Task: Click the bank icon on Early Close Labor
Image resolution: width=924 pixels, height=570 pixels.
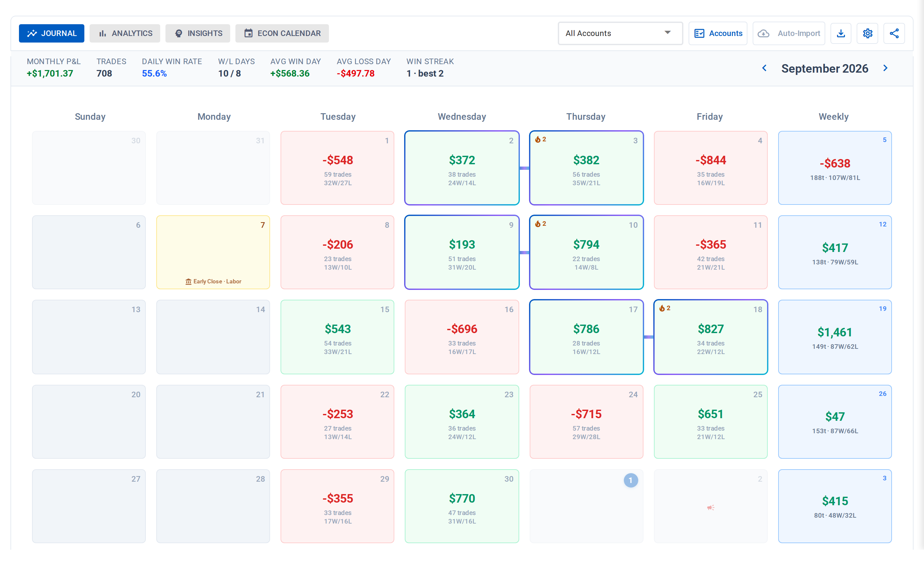Action: click(188, 282)
